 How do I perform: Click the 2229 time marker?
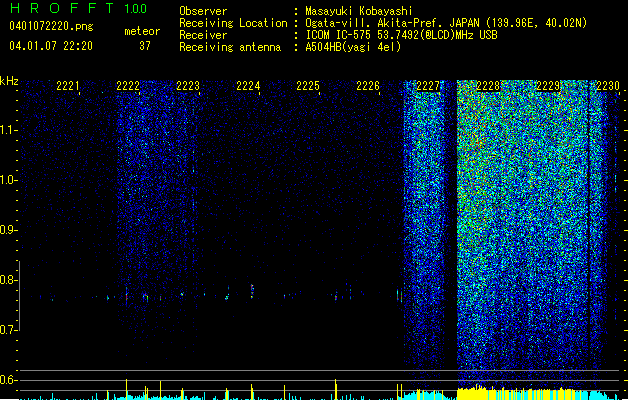pyautogui.click(x=548, y=86)
